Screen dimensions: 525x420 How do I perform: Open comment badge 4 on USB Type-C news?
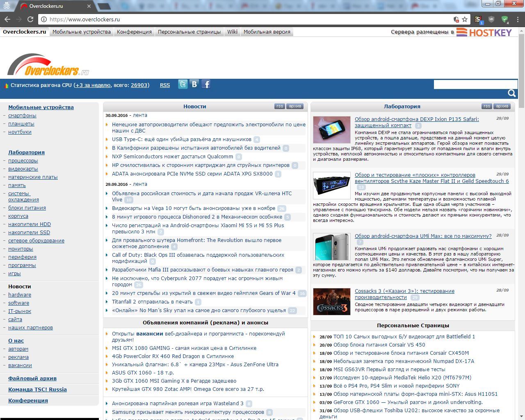coord(257,139)
